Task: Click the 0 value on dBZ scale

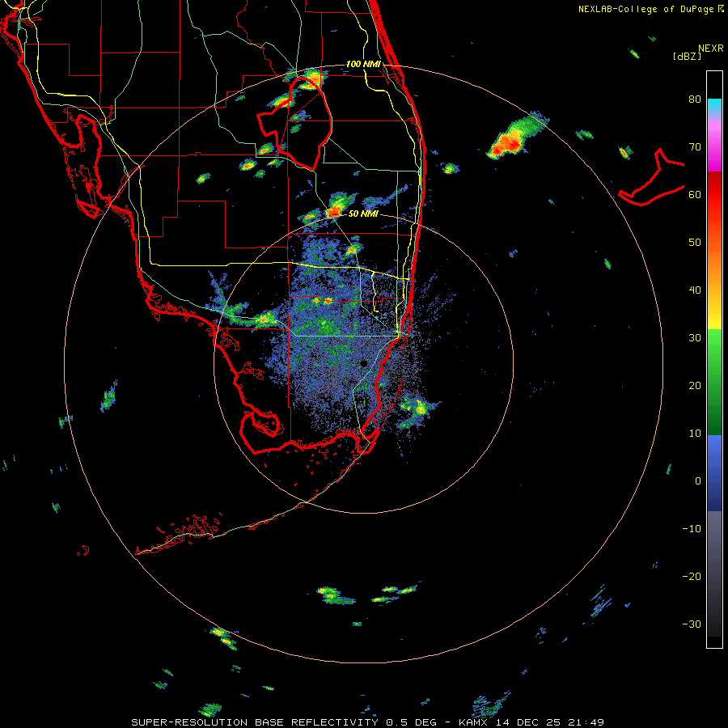Action: click(698, 481)
